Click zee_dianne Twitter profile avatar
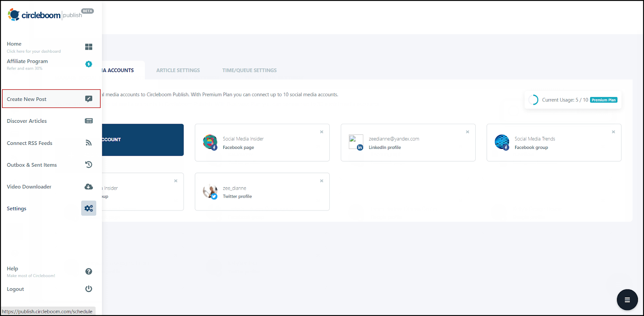This screenshot has width=644, height=316. click(x=210, y=192)
